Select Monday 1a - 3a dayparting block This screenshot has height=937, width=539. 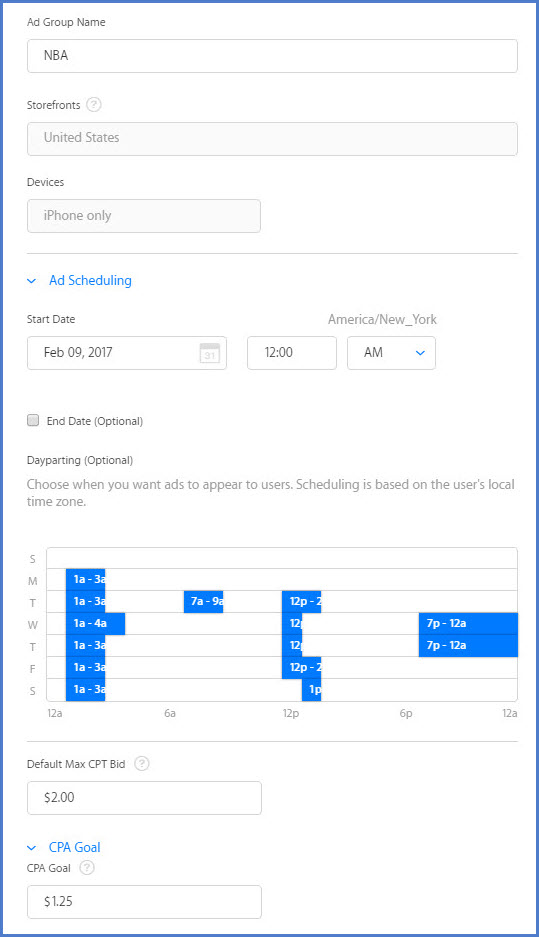click(85, 579)
